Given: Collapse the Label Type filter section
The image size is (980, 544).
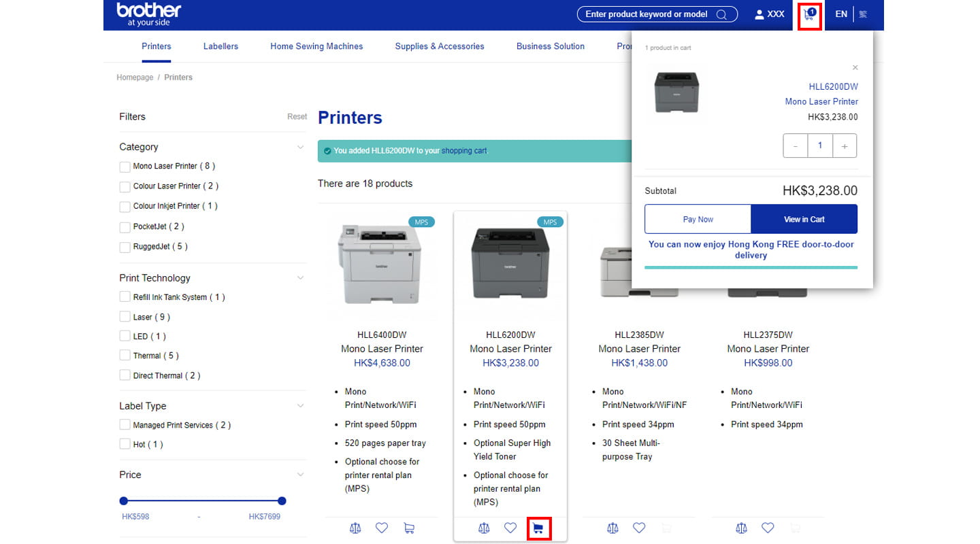Looking at the screenshot, I should (300, 406).
